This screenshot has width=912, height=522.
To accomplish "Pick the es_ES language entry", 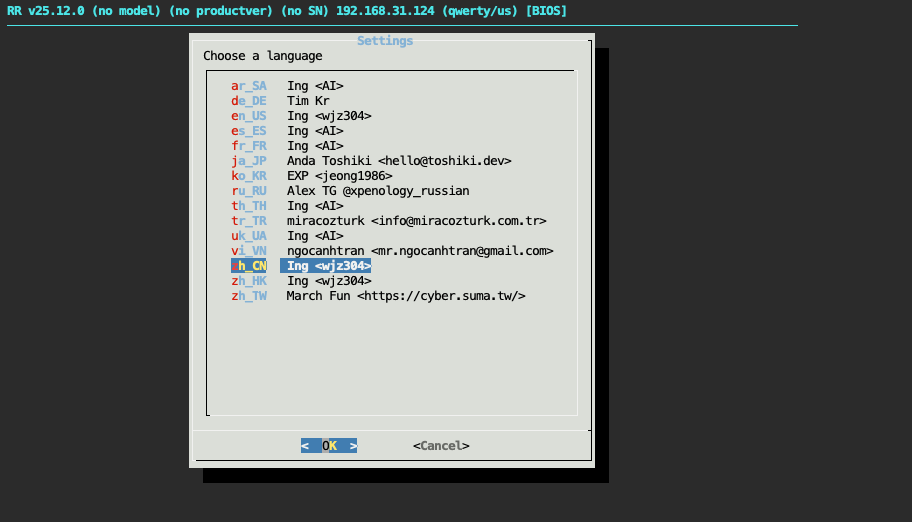I will pyautogui.click(x=249, y=131).
